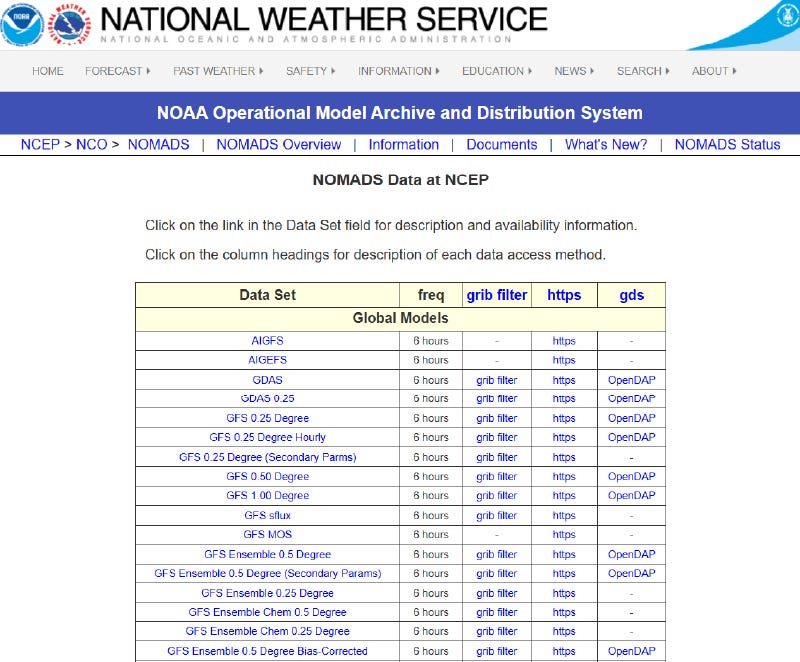Open the GFS Ensemble Chem 0.5 Degree link
Image resolution: width=800 pixels, height=662 pixels.
click(267, 612)
